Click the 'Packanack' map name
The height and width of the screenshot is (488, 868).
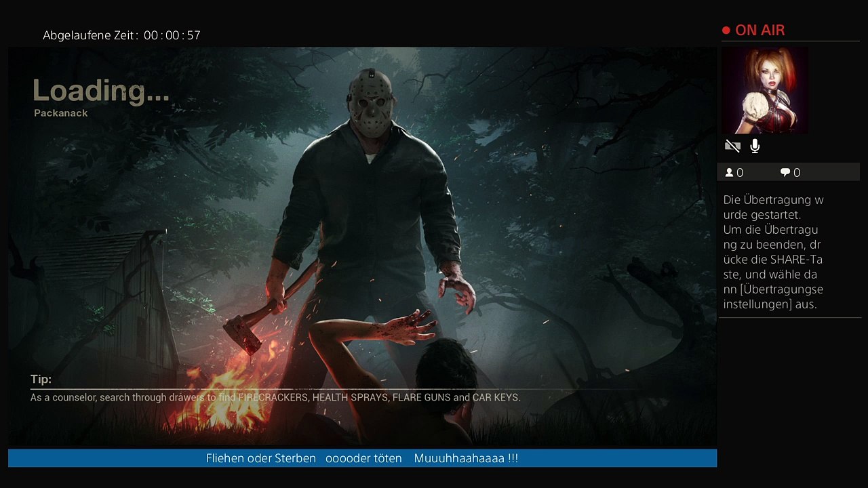tap(61, 113)
